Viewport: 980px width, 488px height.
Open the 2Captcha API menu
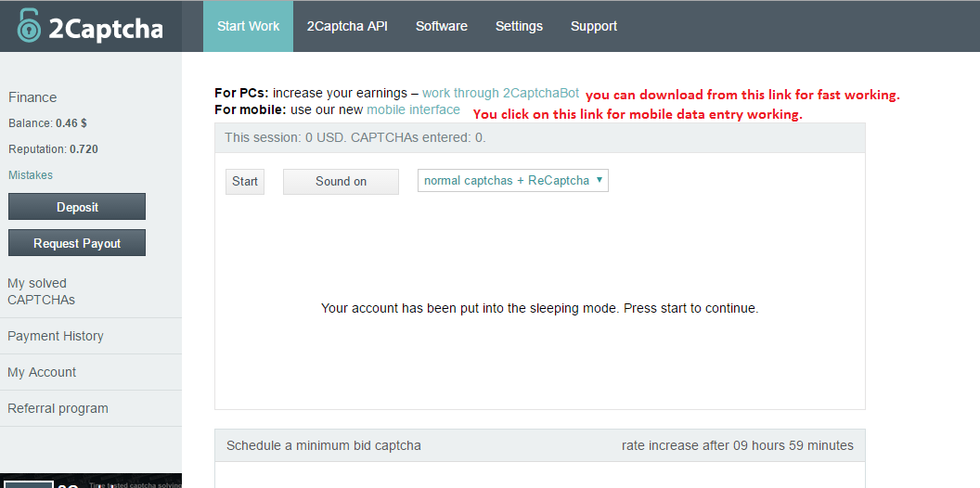click(347, 26)
